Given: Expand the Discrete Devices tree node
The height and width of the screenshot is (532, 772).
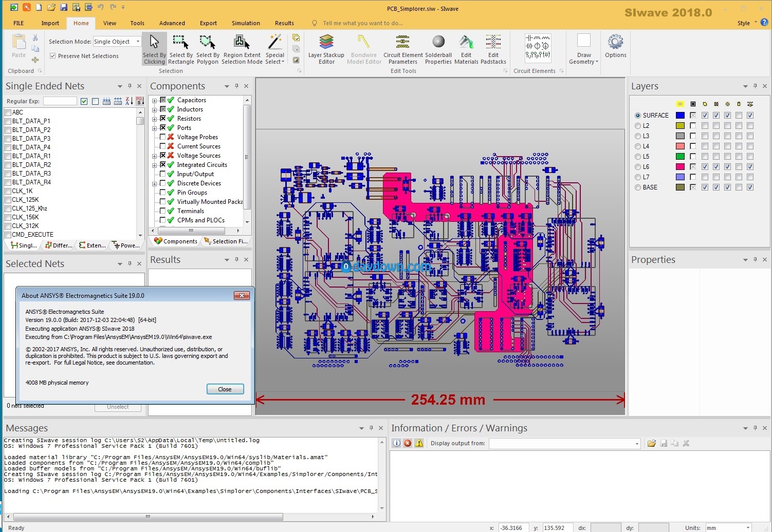Looking at the screenshot, I should coord(154,184).
